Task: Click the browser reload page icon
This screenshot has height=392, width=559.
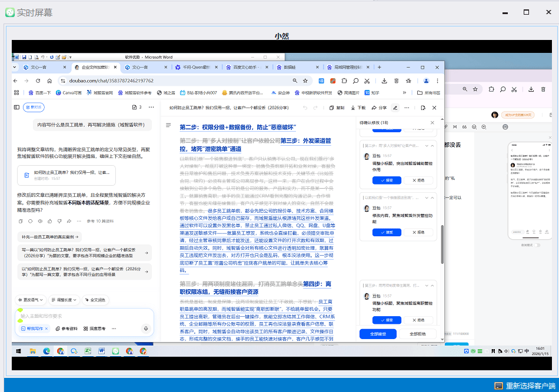Action: pos(49,81)
